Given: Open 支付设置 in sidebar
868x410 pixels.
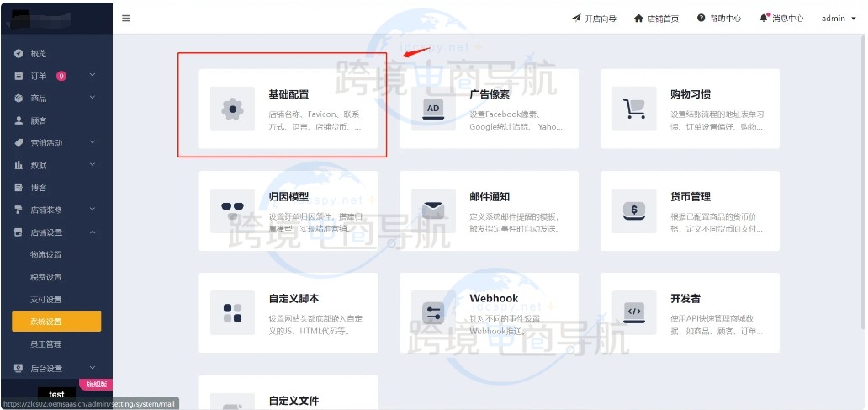Looking at the screenshot, I should click(46, 300).
